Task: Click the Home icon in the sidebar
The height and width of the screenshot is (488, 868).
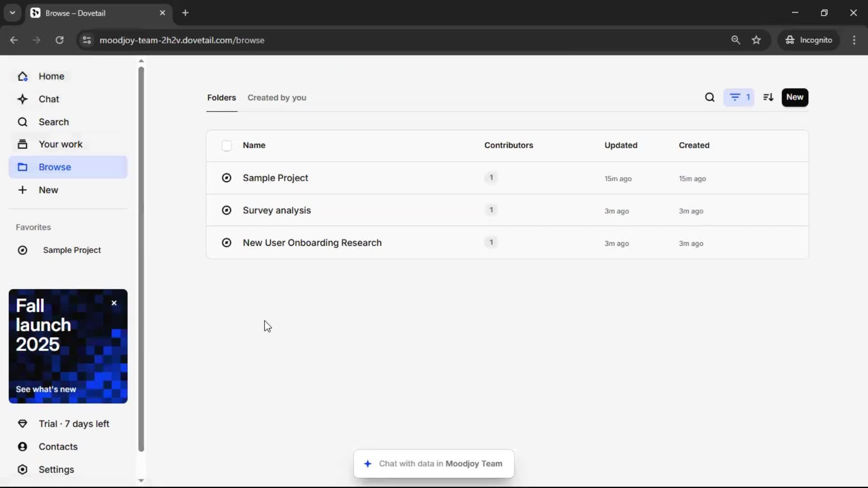Action: (x=23, y=76)
